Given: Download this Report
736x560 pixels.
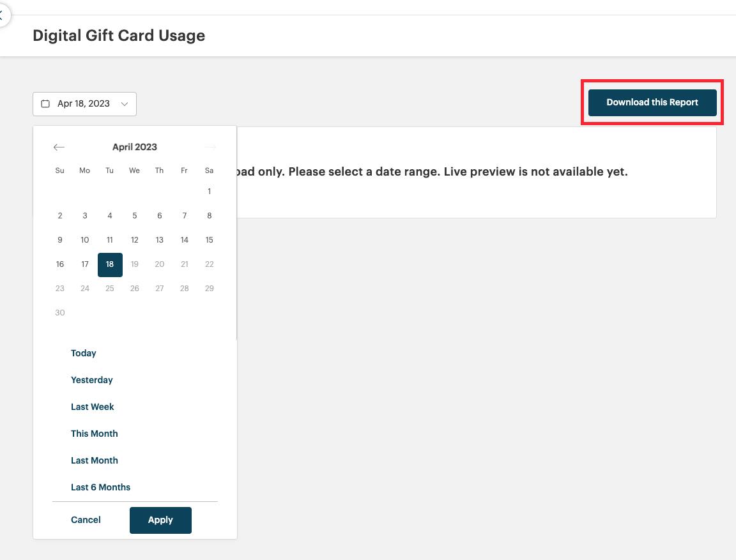Looking at the screenshot, I should (652, 102).
